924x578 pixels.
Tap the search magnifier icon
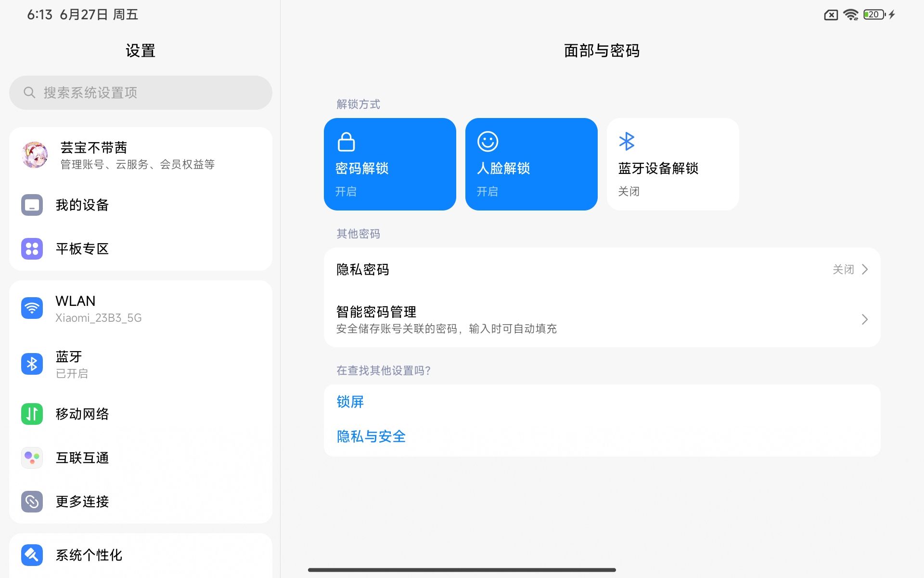click(x=29, y=92)
